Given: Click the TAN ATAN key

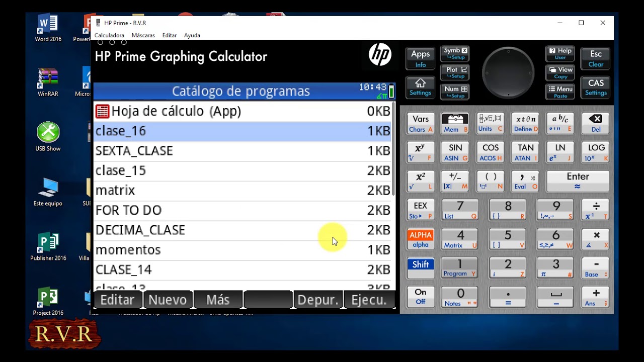Looking at the screenshot, I should click(x=526, y=153).
